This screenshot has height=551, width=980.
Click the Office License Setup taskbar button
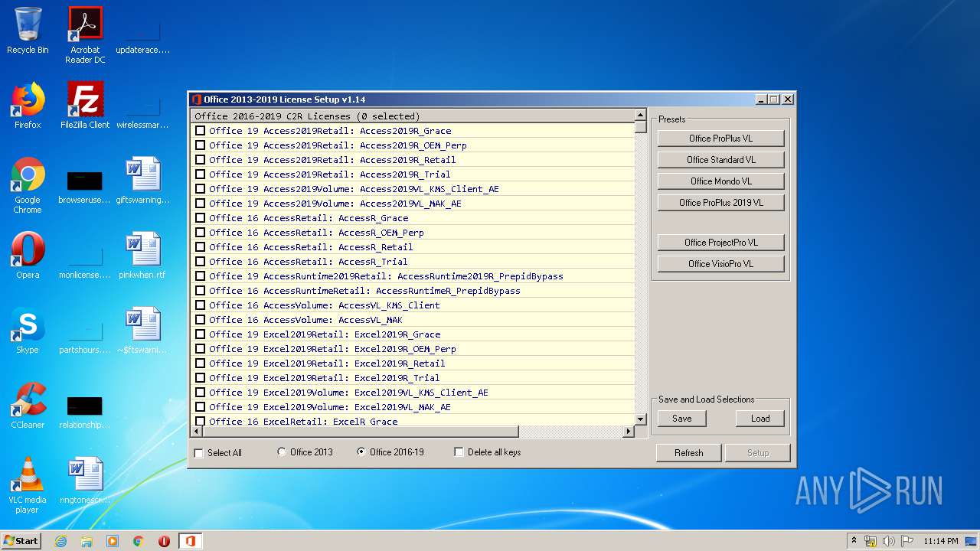pos(190,541)
